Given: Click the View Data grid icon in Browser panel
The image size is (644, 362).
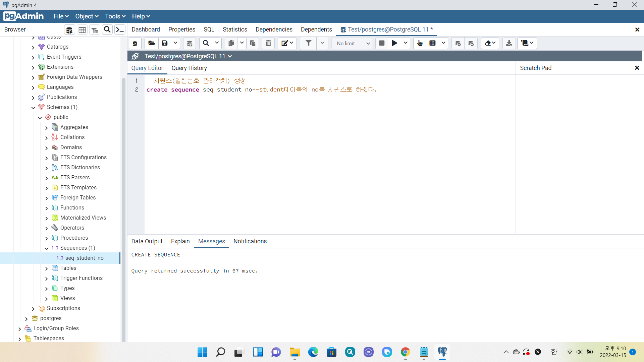Looking at the screenshot, I should click(82, 30).
